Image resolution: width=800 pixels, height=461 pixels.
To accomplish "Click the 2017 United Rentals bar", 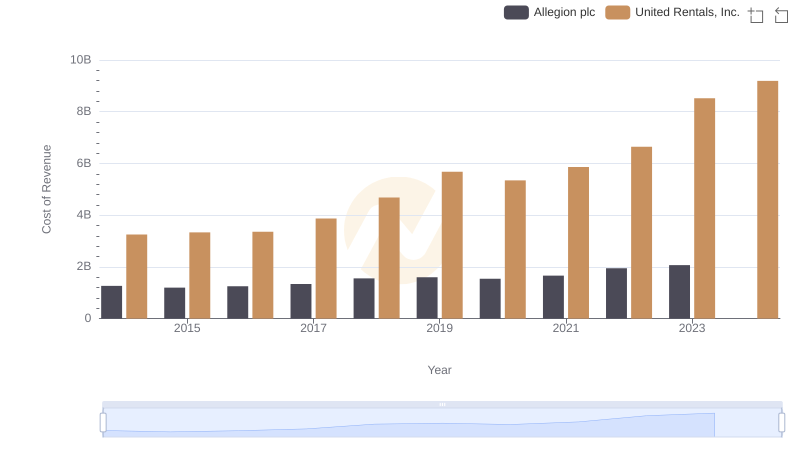I will coord(326,269).
